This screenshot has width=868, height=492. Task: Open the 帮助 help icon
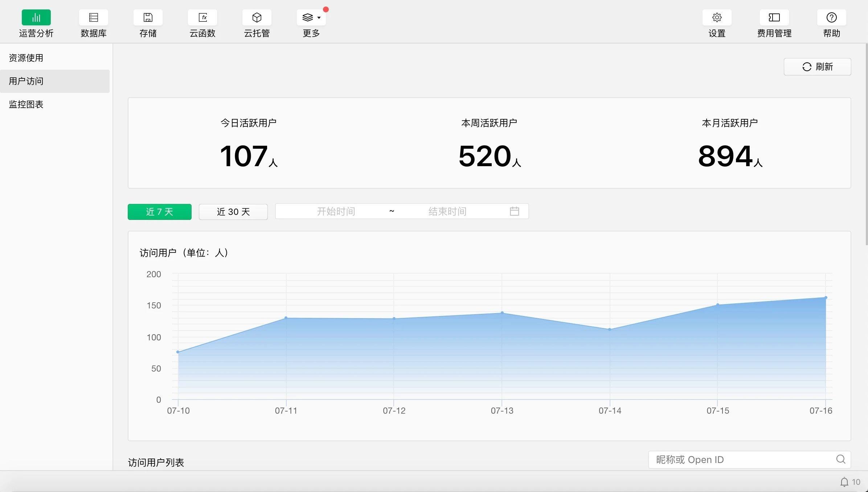click(x=831, y=22)
